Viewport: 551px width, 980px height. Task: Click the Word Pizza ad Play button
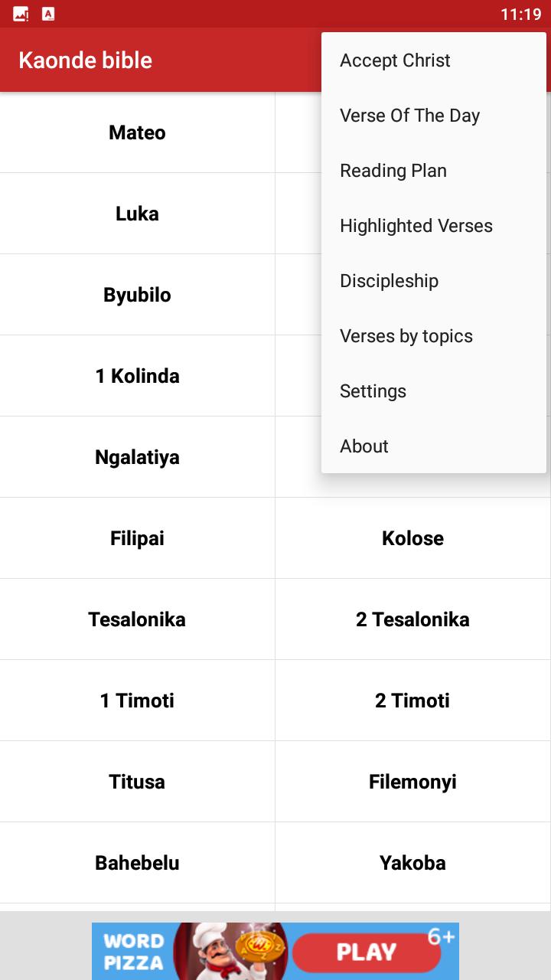366,952
